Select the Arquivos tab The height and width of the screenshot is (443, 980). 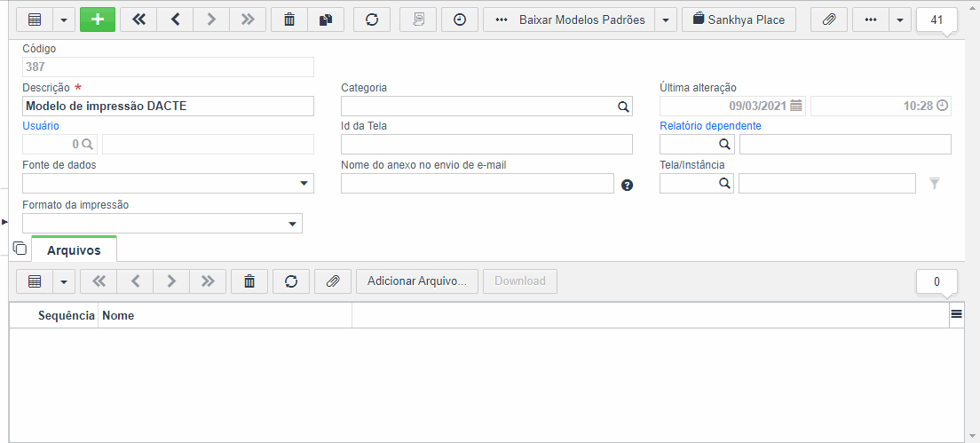74,250
